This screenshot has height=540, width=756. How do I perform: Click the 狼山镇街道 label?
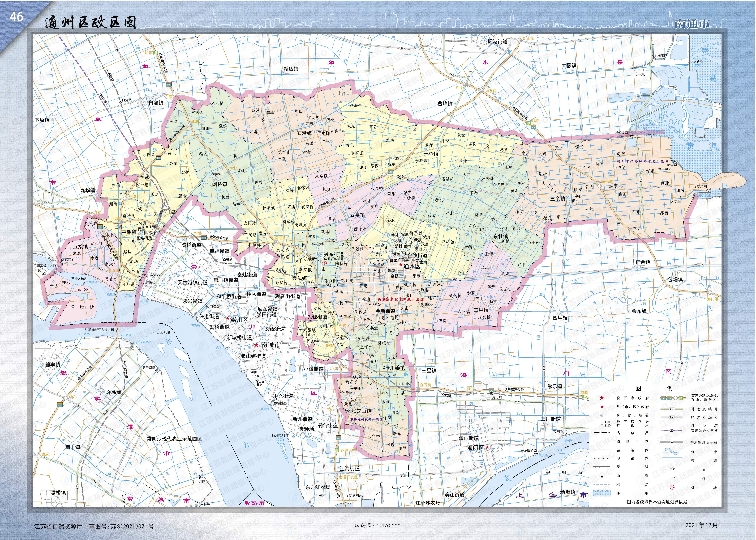point(253,356)
